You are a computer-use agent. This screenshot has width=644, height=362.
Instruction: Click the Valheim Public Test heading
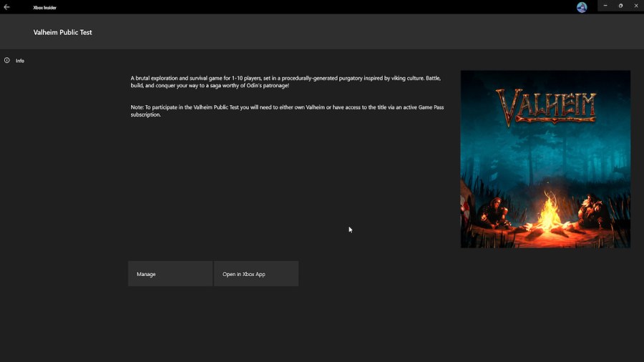point(62,32)
